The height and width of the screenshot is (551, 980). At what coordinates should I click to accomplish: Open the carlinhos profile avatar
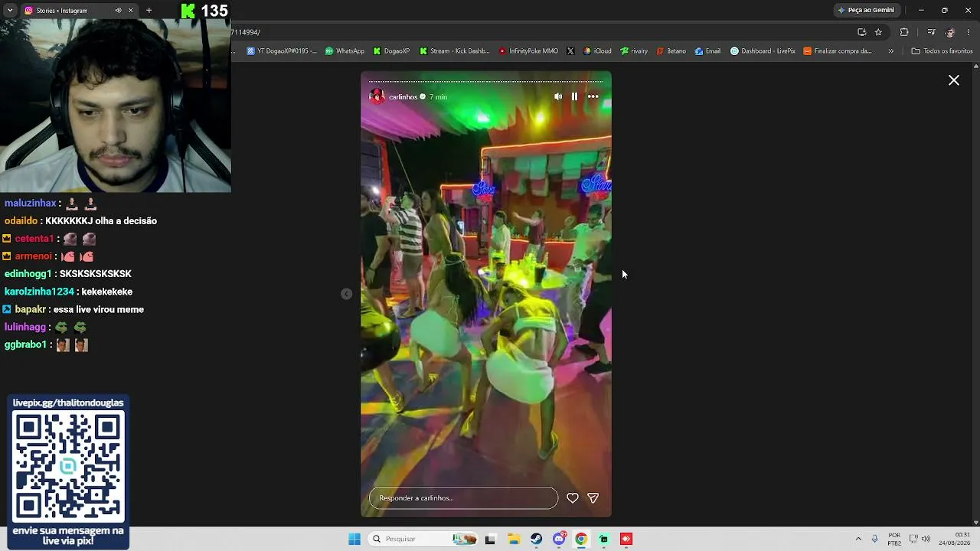pyautogui.click(x=377, y=96)
